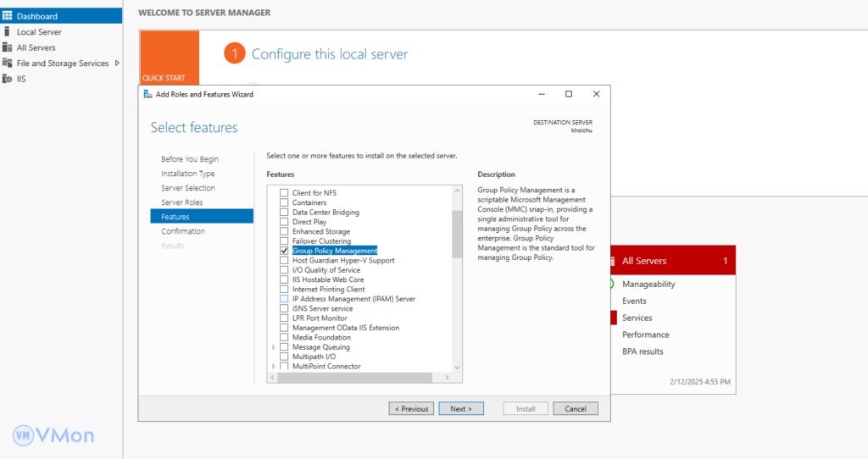
Task: Check the Client for NFS checkbox
Action: point(284,193)
